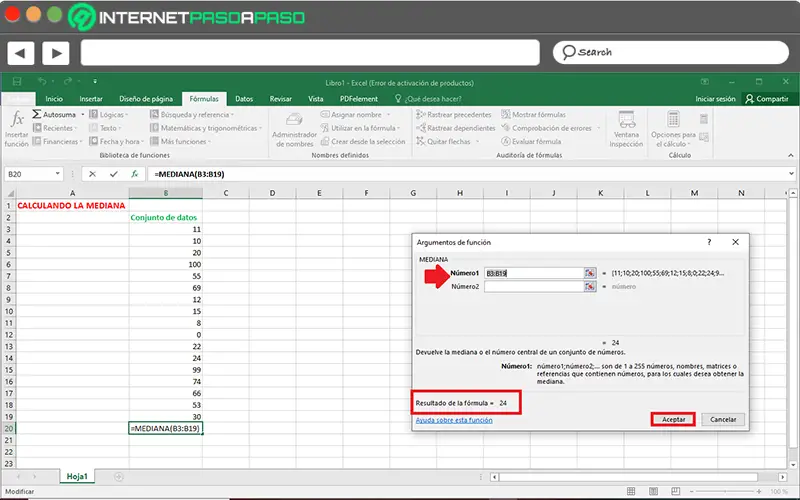Screen dimensions: 800x500
Task: Open Opciones para el cálculo
Action: click(673, 129)
